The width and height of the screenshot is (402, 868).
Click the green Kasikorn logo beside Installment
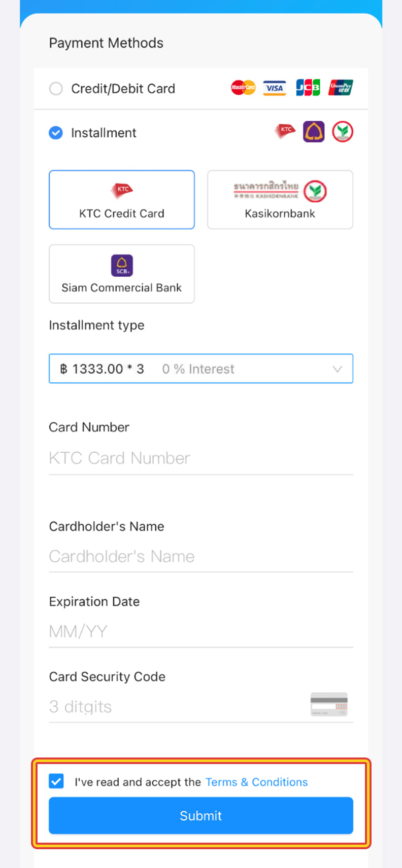click(x=343, y=132)
